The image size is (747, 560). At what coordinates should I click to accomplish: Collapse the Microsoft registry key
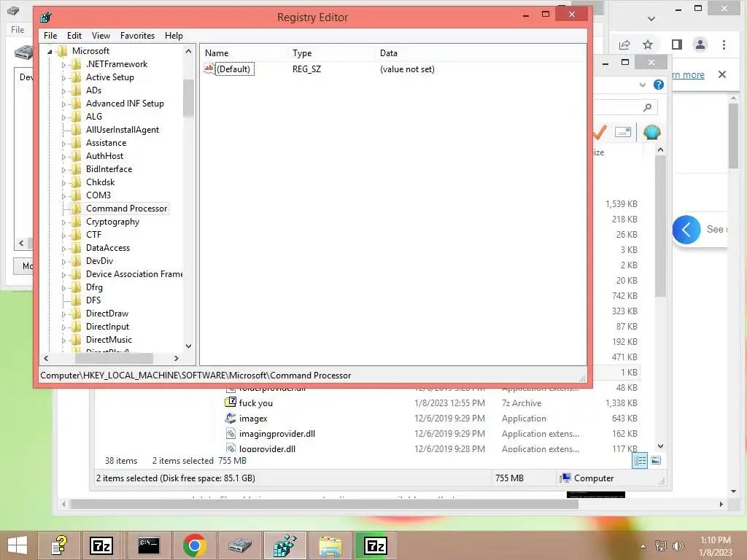click(x=50, y=52)
